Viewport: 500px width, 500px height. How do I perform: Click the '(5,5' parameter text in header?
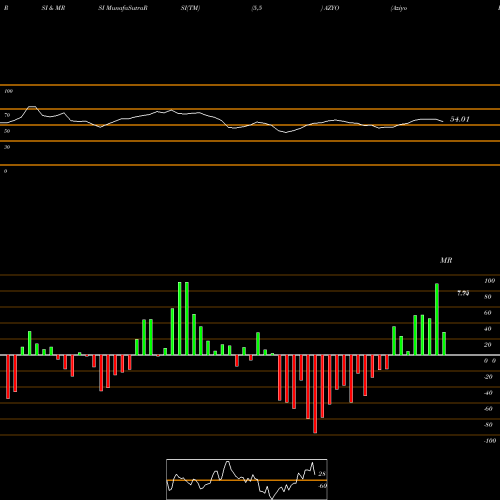(257, 8)
